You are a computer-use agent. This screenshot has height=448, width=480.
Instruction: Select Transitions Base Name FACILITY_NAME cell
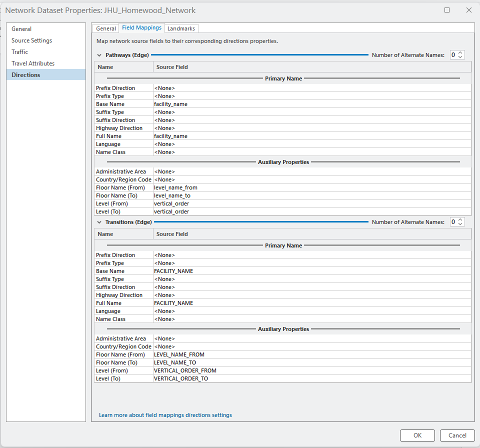click(312, 271)
